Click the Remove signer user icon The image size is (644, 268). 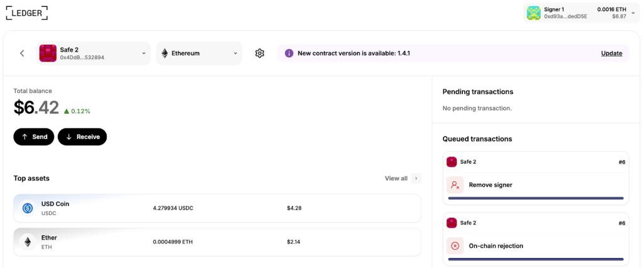[x=455, y=185]
